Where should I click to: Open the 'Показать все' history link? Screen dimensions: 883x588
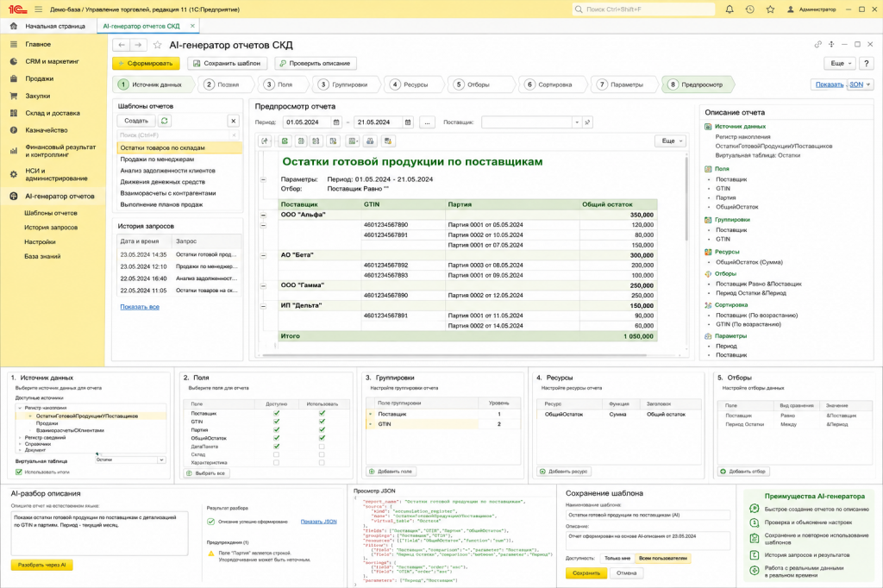pyautogui.click(x=140, y=307)
